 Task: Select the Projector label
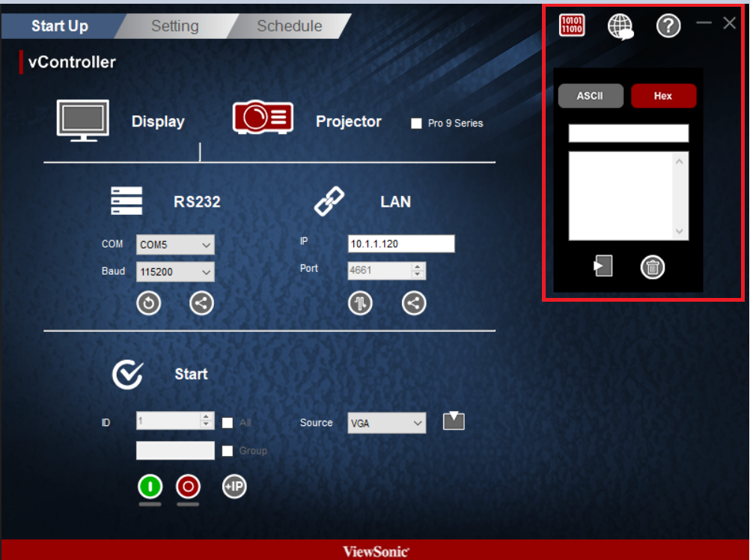(x=349, y=121)
